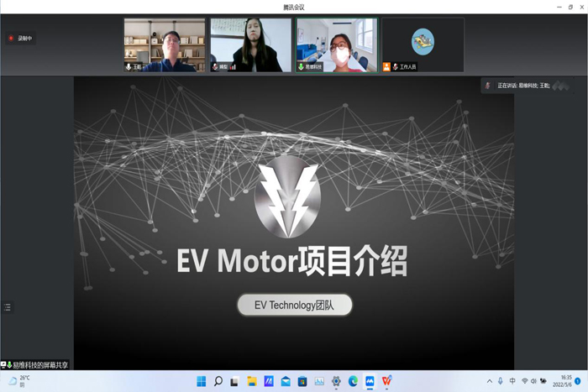Open the list icon on left sidebar
Screen dimensions: 588x392
click(x=7, y=307)
